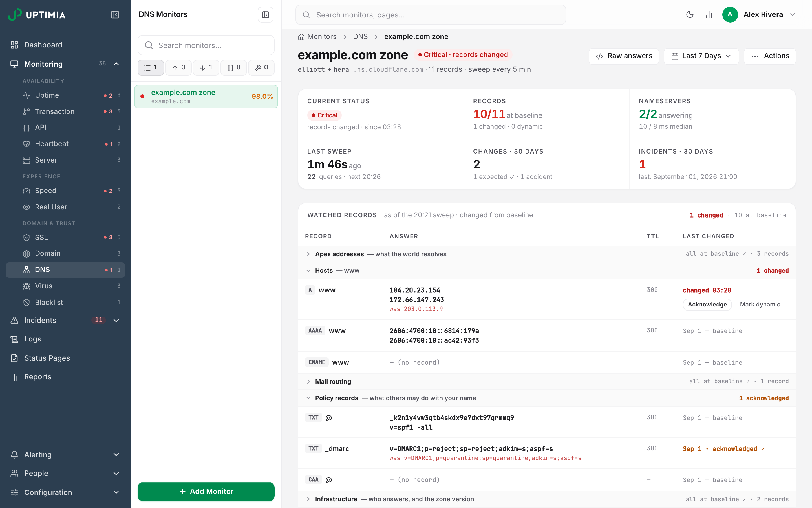Open Reports page
Viewport: 812px width, 508px height.
click(65, 377)
